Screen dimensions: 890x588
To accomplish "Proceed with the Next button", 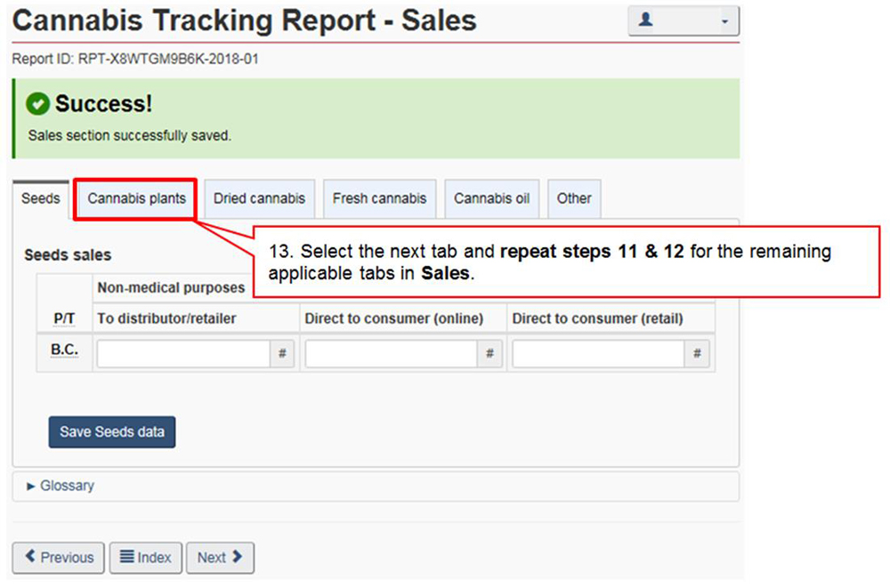I will pyautogui.click(x=220, y=558).
